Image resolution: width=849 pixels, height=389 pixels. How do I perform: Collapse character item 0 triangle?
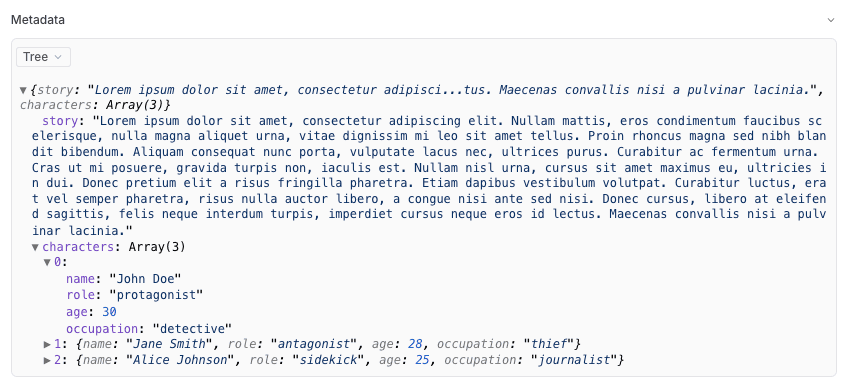click(x=47, y=263)
